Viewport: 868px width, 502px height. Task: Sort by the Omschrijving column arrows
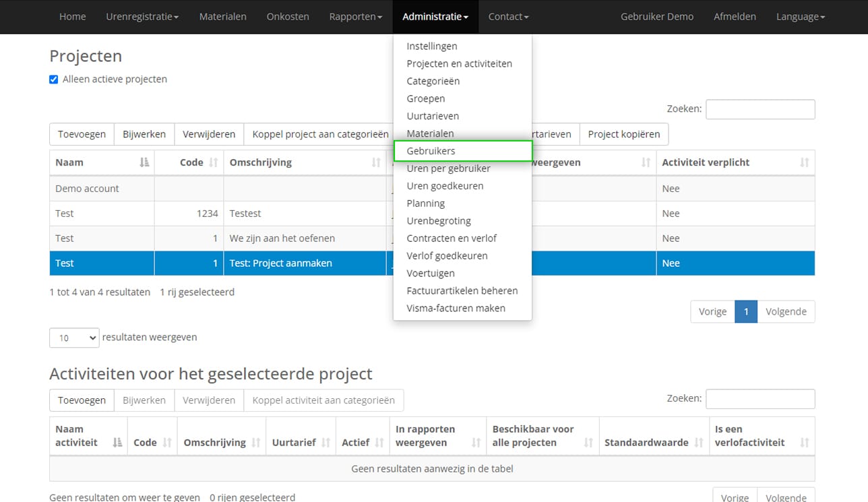376,162
